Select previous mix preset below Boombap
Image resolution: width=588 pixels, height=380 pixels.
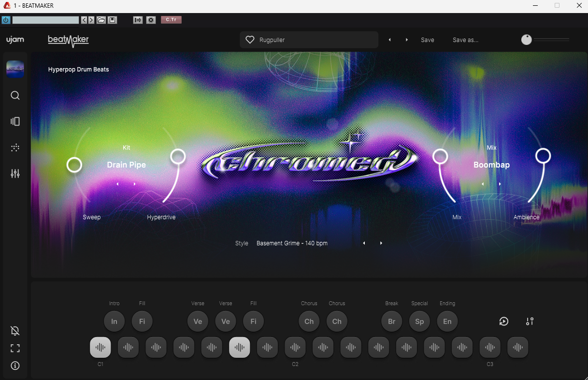483,184
